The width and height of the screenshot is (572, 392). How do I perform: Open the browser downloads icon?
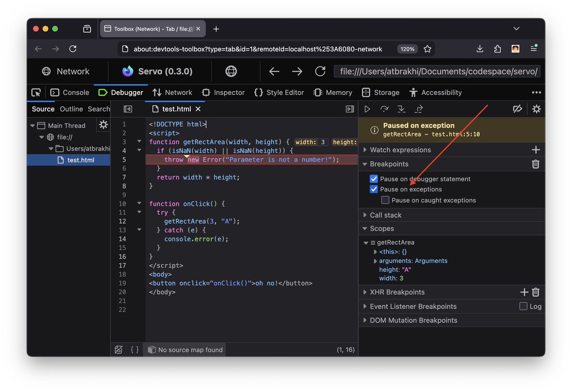click(x=480, y=49)
